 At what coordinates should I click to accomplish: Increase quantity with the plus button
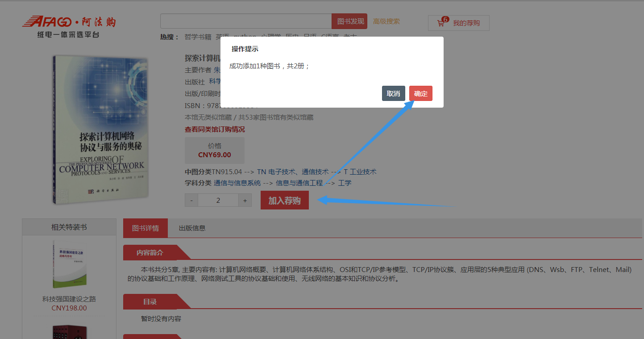point(245,201)
